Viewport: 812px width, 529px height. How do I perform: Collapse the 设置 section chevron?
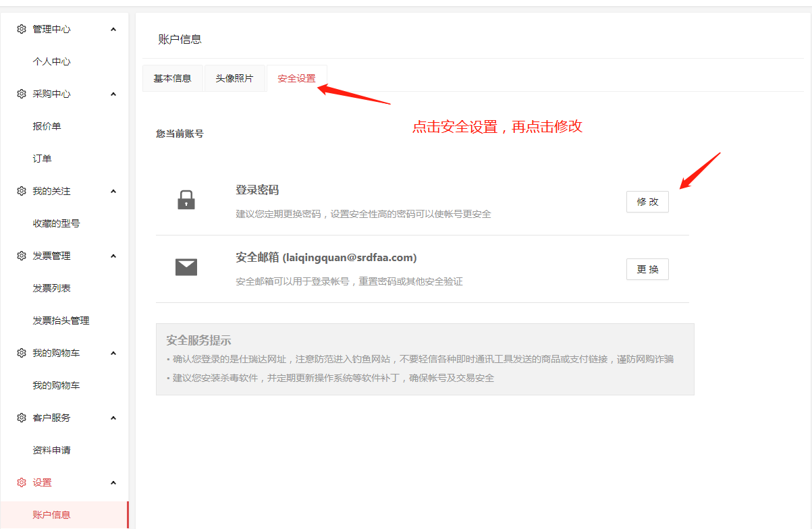click(x=113, y=482)
